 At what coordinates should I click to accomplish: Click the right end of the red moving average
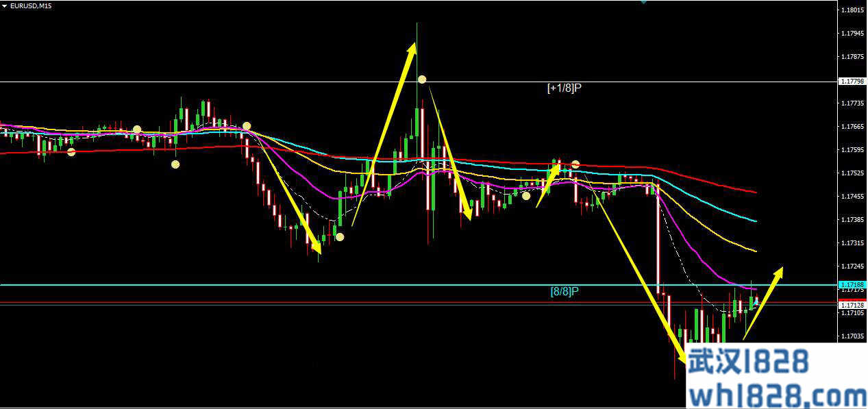click(x=755, y=192)
